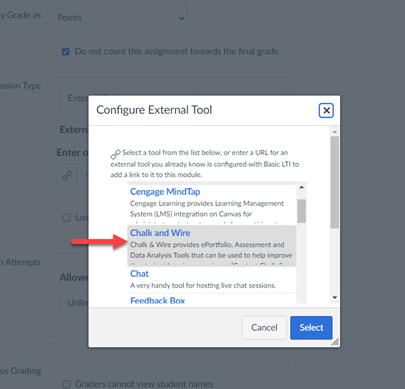Click the dialog resize grip icon
Screen dimensions: 405x389
click(335, 342)
